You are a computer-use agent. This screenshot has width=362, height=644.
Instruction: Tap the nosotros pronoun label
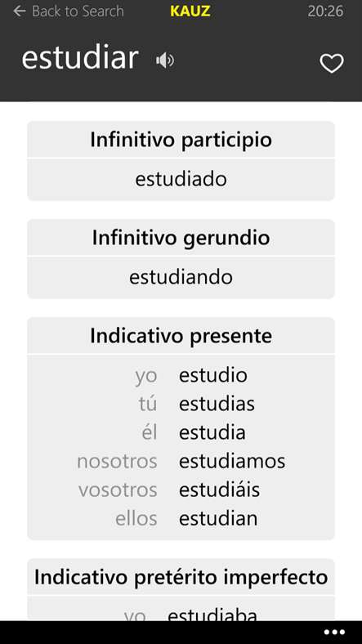point(117,462)
